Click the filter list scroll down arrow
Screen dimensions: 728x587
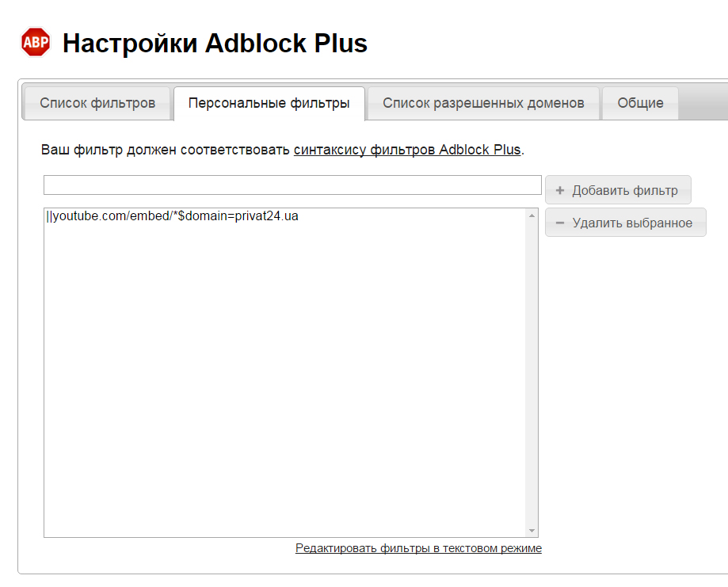532,530
